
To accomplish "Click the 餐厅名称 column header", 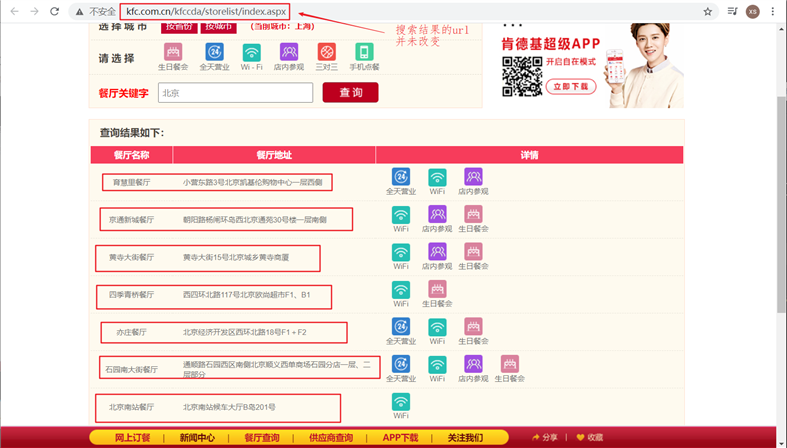I will pyautogui.click(x=132, y=155).
